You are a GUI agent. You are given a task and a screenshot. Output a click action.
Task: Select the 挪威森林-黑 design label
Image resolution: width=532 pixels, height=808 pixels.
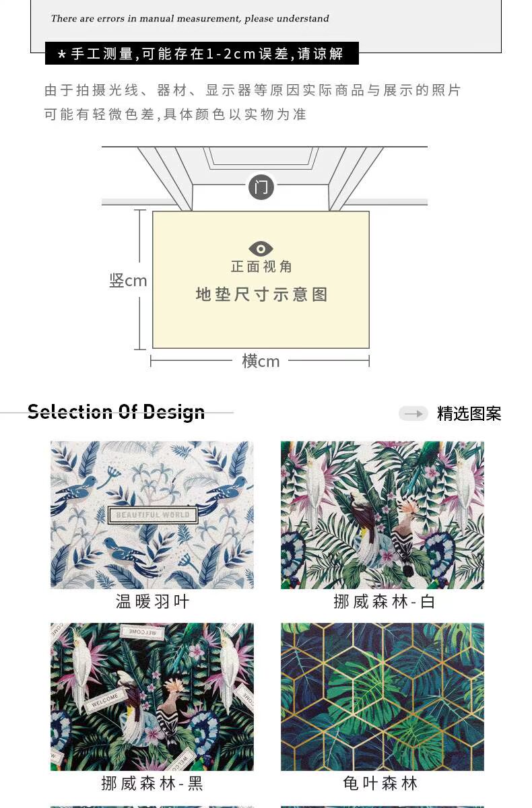[152, 783]
